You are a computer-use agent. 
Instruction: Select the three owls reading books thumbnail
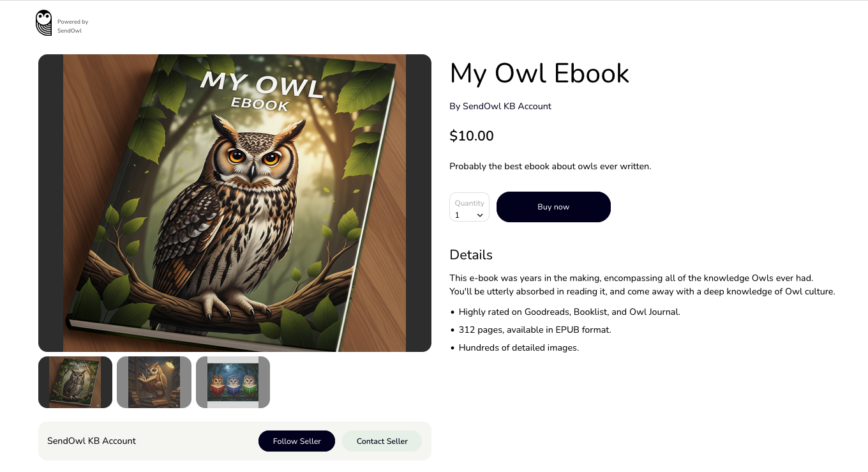(233, 382)
